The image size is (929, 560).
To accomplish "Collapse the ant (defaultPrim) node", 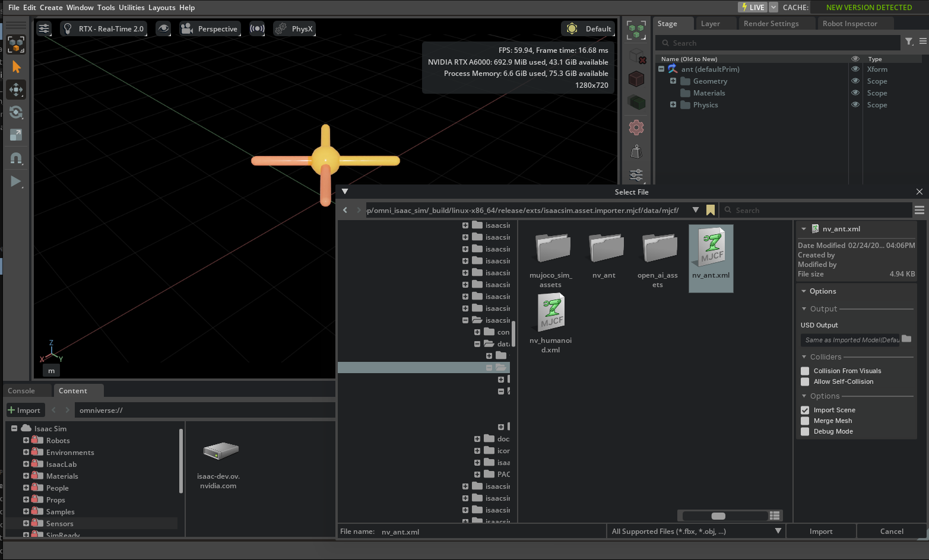I will tap(661, 69).
